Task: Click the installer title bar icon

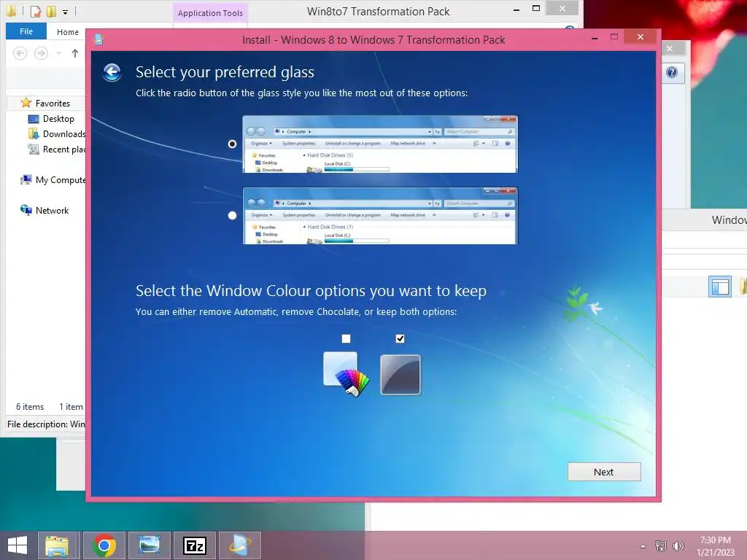Action: coord(98,39)
